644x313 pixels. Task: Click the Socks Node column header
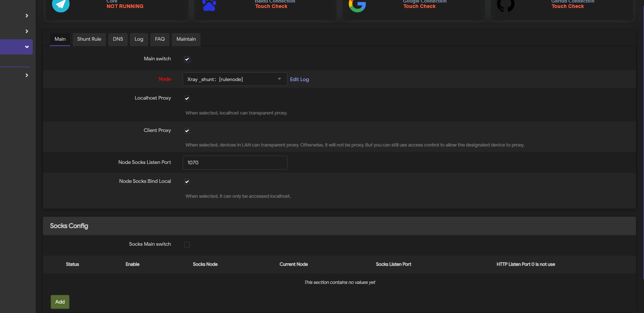(x=205, y=264)
